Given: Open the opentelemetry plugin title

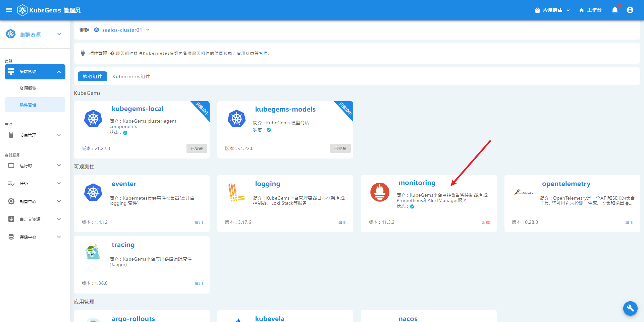Looking at the screenshot, I should pyautogui.click(x=566, y=184).
